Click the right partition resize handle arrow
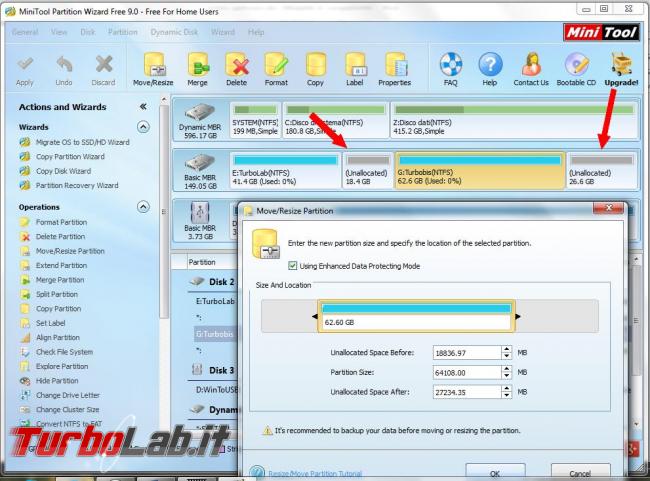The height and width of the screenshot is (481, 650). point(518,316)
